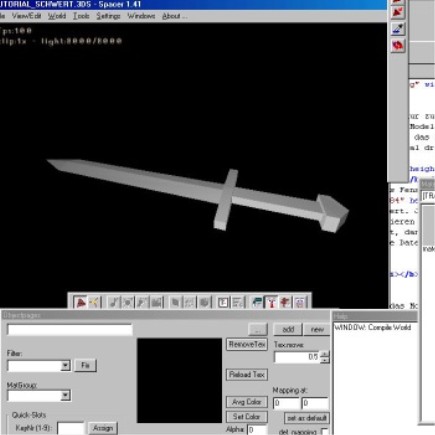Click the blue pencil icon in right toolbar
The width and height of the screenshot is (435, 435).
point(398,29)
